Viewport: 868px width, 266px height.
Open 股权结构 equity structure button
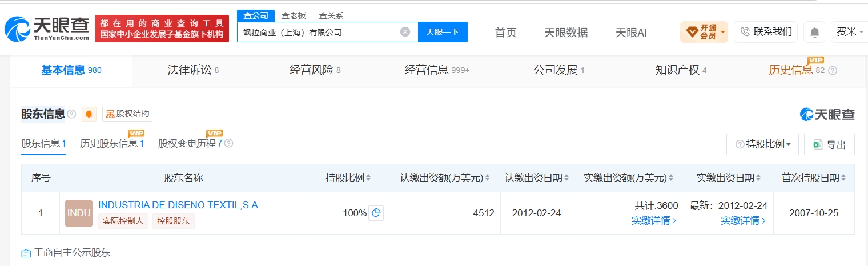[127, 114]
